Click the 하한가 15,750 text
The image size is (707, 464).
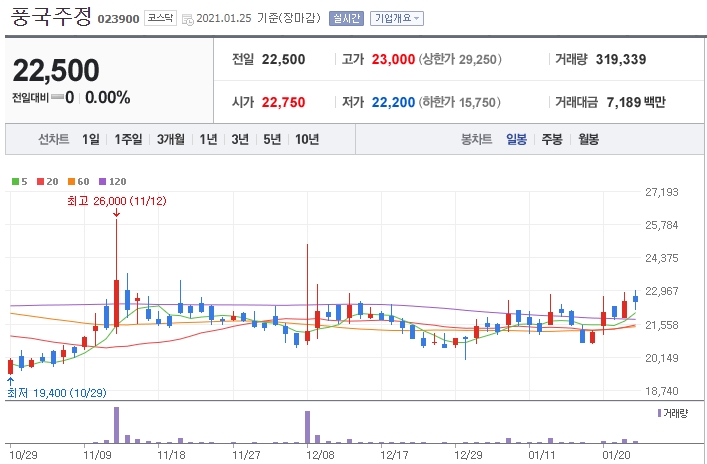[460, 102]
